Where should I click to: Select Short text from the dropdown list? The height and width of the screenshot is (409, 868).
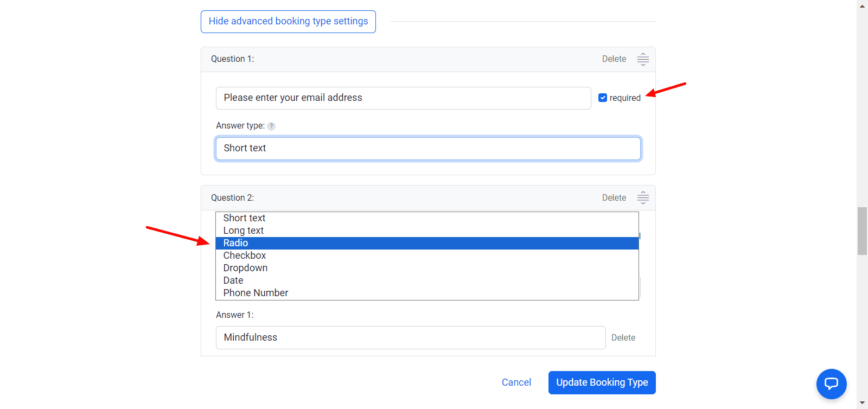coord(244,218)
